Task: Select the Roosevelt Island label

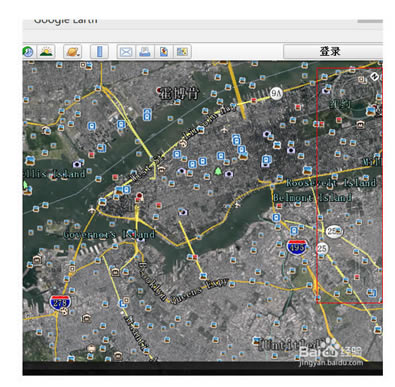Action: 330,183
